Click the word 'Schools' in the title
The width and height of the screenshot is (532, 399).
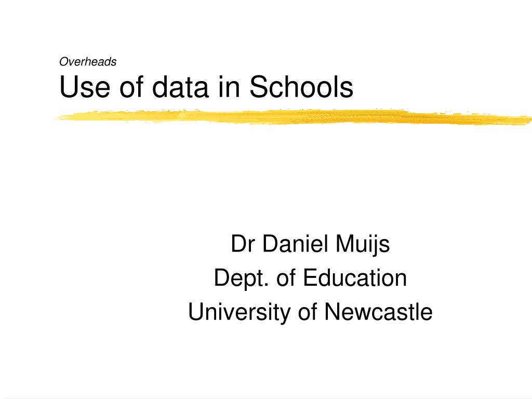point(301,87)
